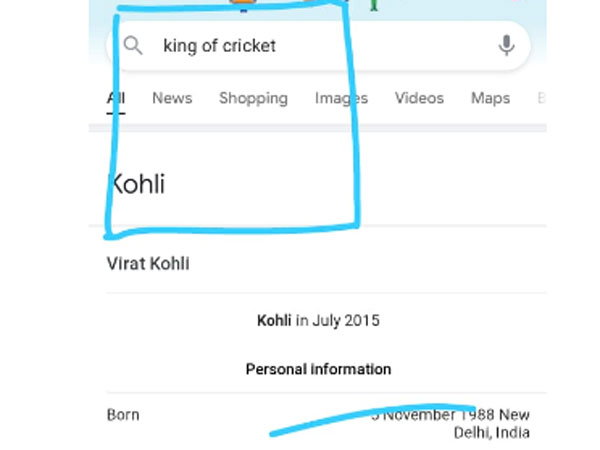The height and width of the screenshot is (450, 600).
Task: Click the bold "Kohli" word in the caption
Action: 274,321
